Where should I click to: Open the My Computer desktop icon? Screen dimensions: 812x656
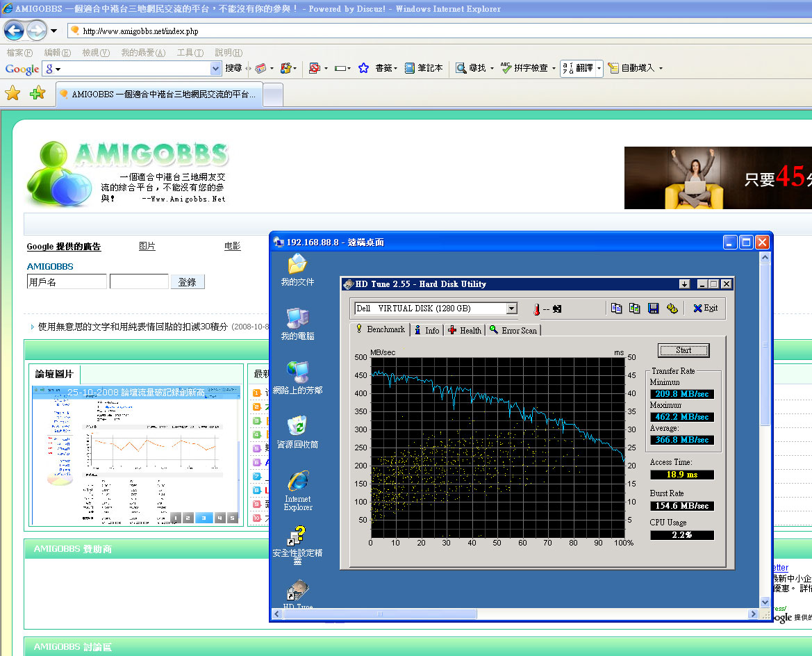[x=297, y=323]
